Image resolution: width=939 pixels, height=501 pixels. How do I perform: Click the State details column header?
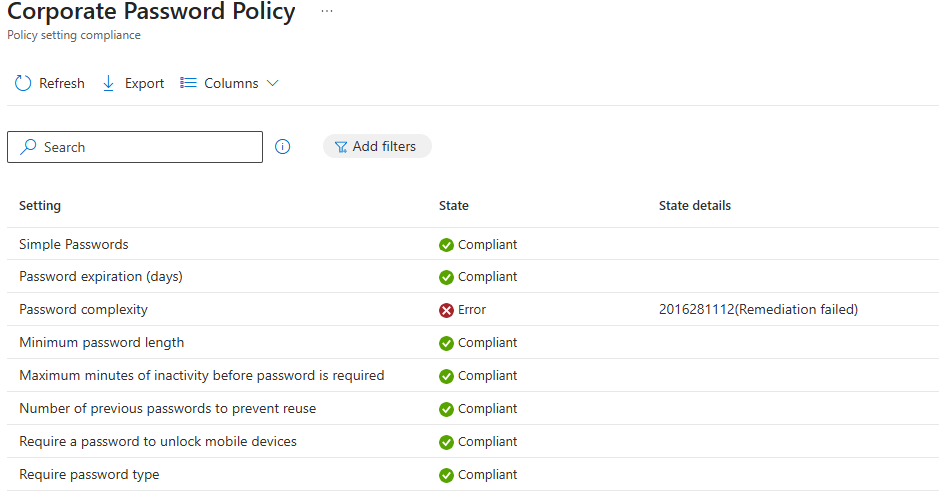[x=695, y=206]
